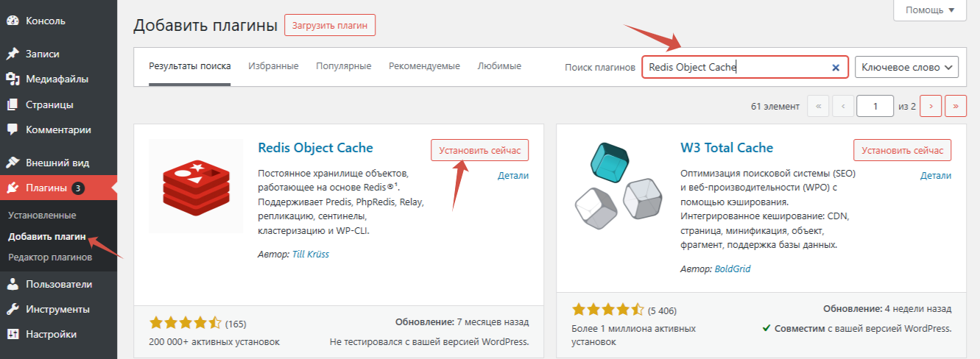The image size is (980, 359).
Task: Click the Настройки sliders icon
Action: (13, 334)
